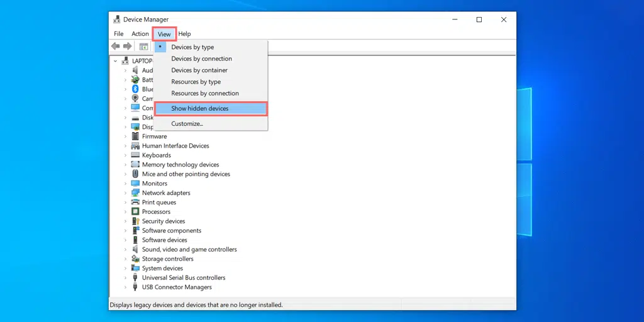
Task: Open the Action menu
Action: 140,34
